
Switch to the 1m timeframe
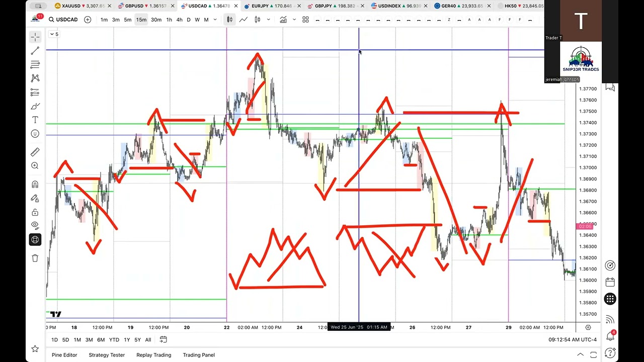104,20
